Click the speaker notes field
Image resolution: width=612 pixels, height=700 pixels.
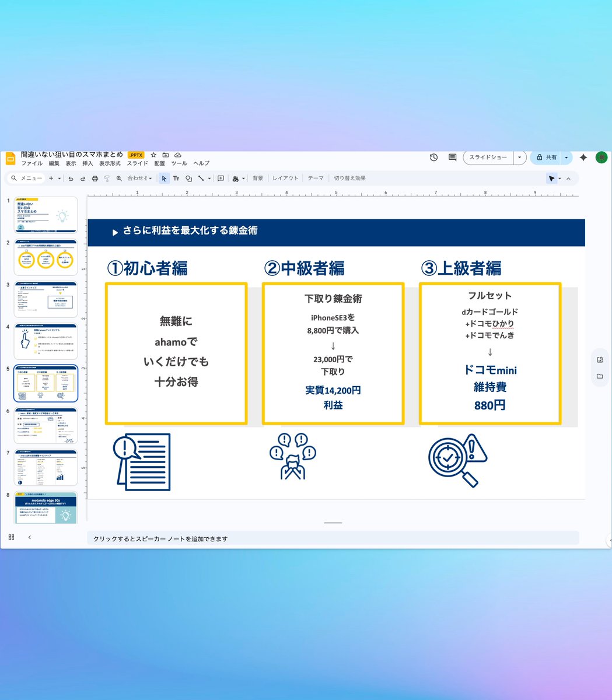[333, 539]
